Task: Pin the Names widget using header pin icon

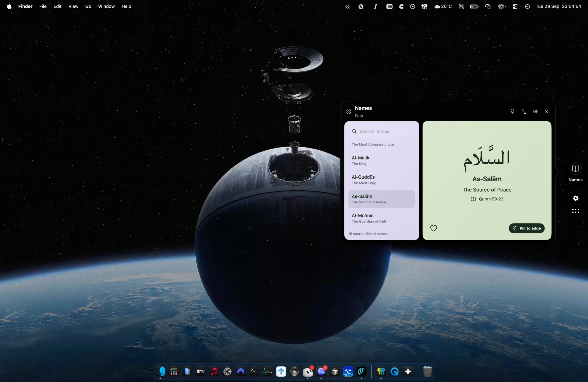Action: pyautogui.click(x=513, y=111)
